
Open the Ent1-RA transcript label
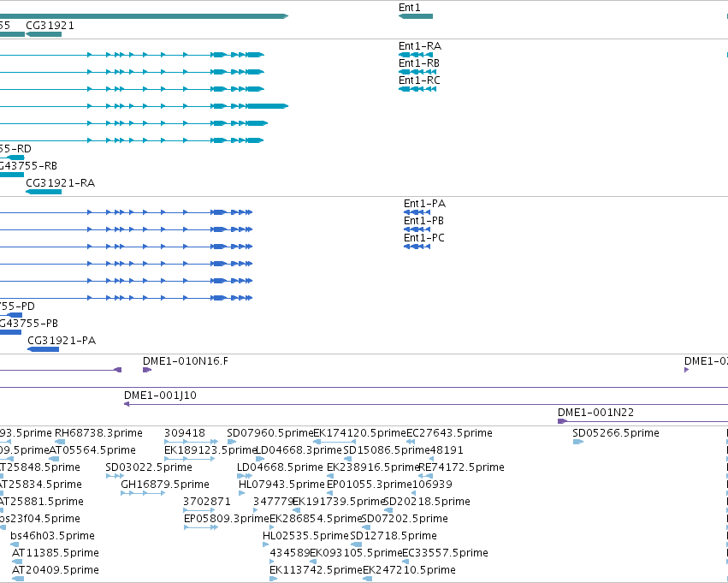point(420,46)
